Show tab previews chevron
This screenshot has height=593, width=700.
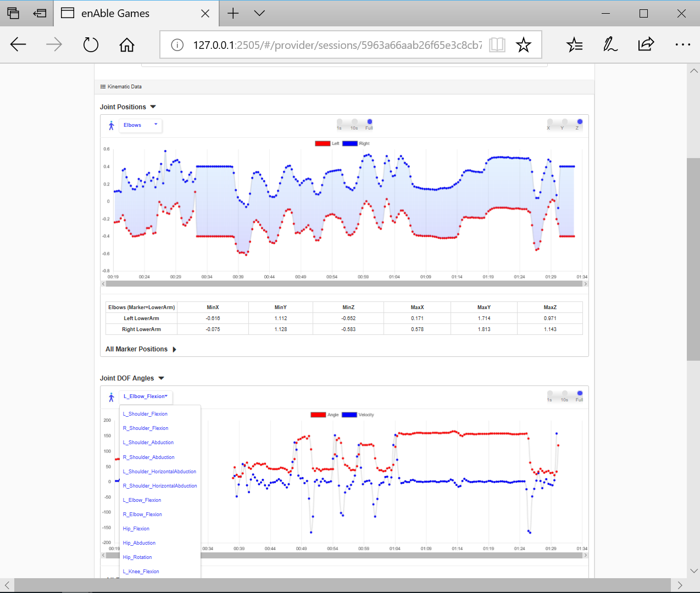tap(259, 13)
